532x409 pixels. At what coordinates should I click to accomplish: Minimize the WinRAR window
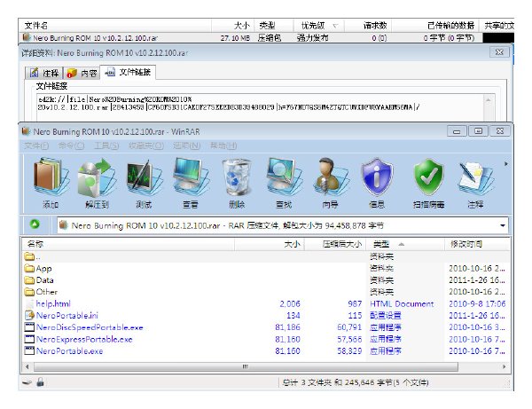(457, 131)
